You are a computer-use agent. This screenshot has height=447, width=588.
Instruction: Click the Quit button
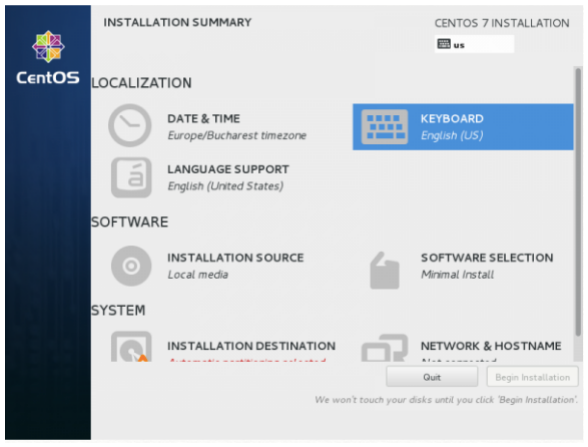pos(432,377)
